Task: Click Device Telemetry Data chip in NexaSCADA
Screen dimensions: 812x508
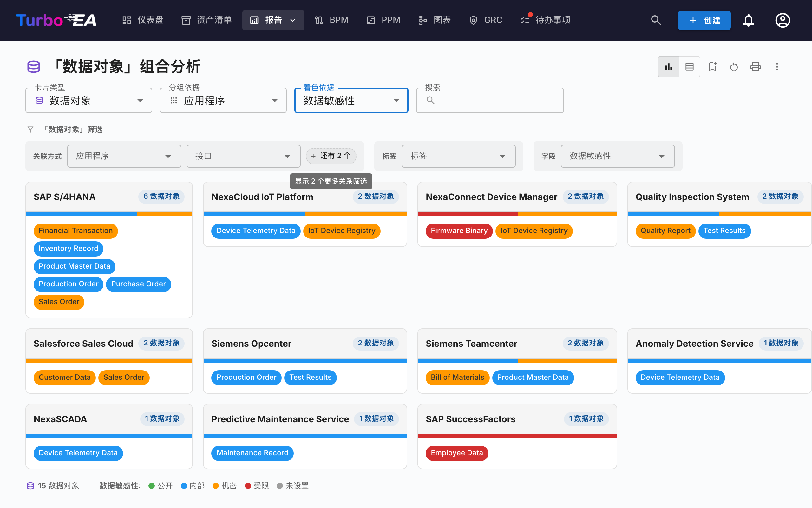Action: 78,453
